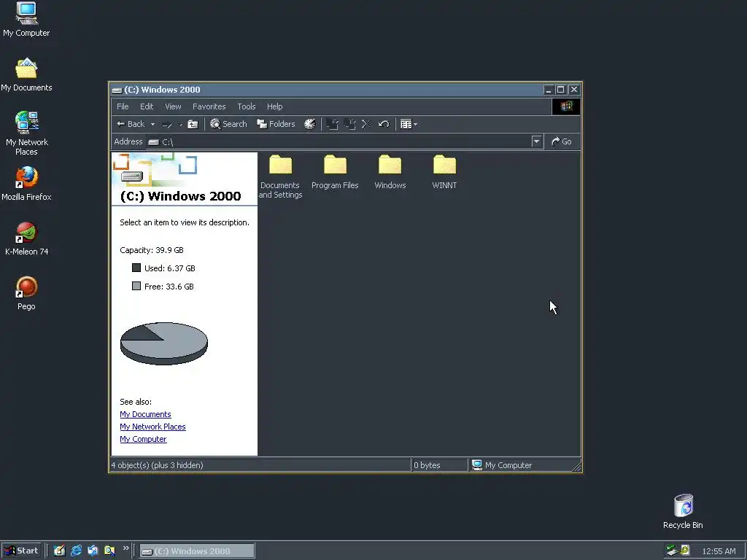Expand the address bar dropdown
The image size is (747, 560).
[536, 141]
